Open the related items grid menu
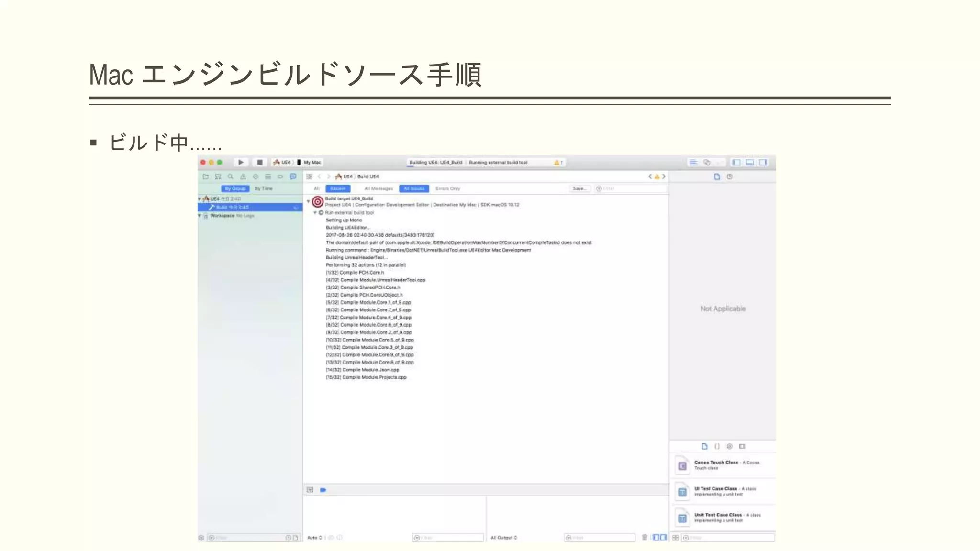Screen dimensions: 980x551 click(x=309, y=176)
